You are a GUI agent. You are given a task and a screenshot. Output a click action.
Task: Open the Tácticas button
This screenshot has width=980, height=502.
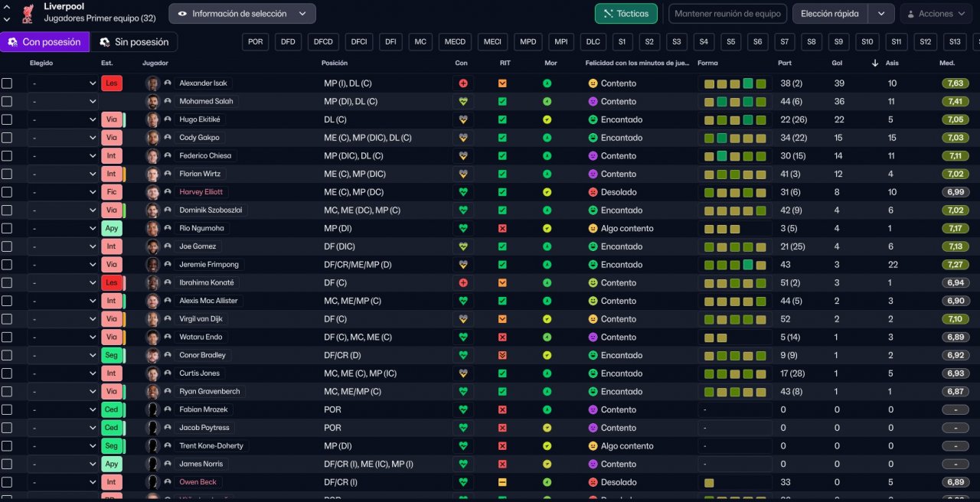pyautogui.click(x=626, y=14)
